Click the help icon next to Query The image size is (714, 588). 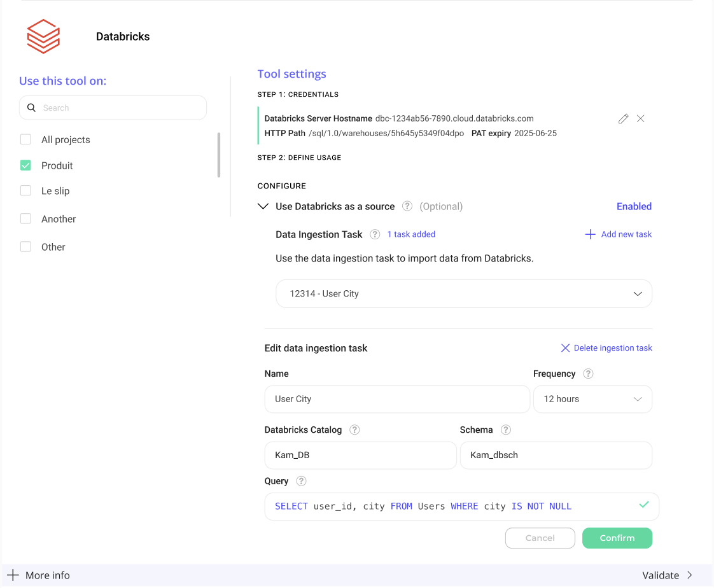[x=302, y=481]
